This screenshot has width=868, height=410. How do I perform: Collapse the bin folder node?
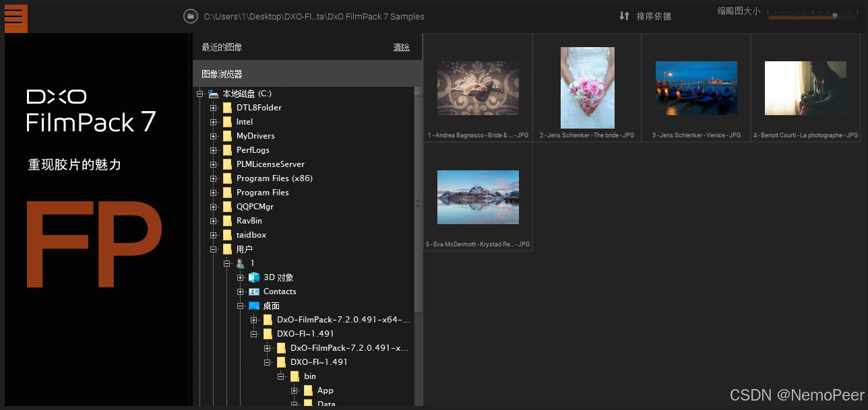pos(281,376)
